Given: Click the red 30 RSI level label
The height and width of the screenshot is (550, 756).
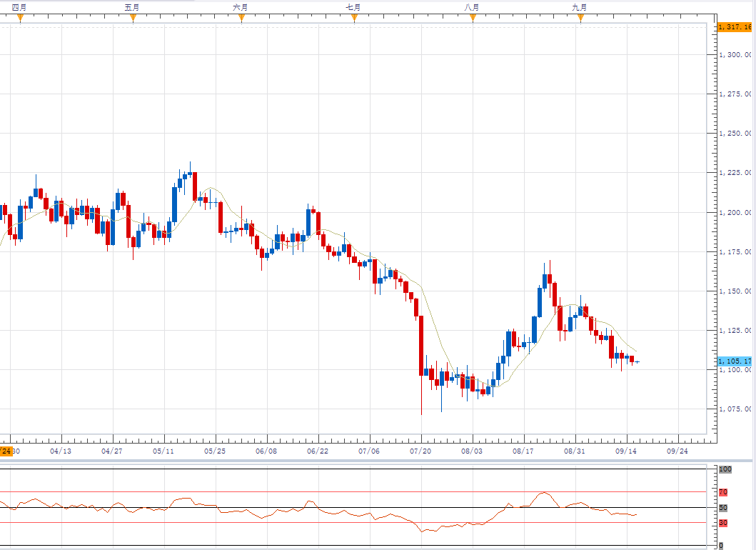Looking at the screenshot, I should [x=723, y=523].
